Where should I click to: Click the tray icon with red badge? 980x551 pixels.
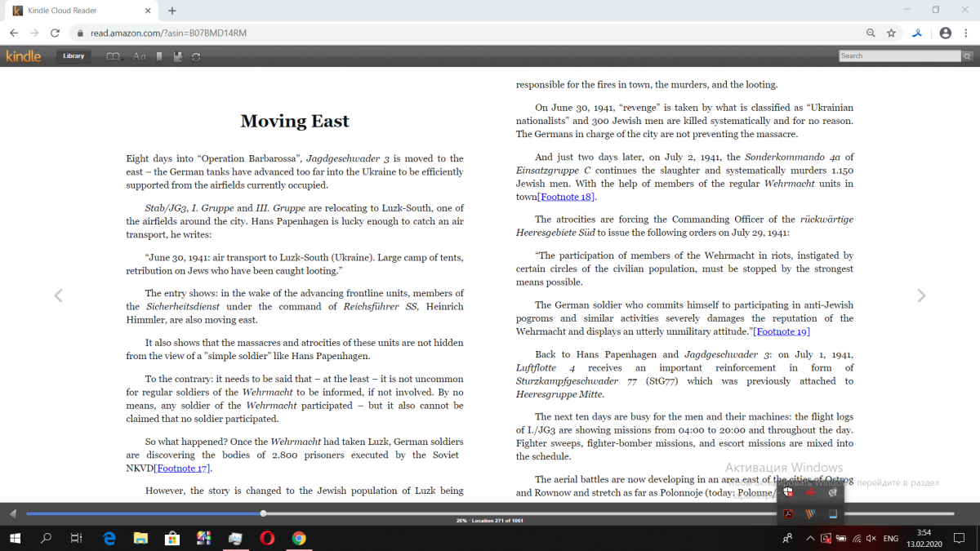pos(826,539)
